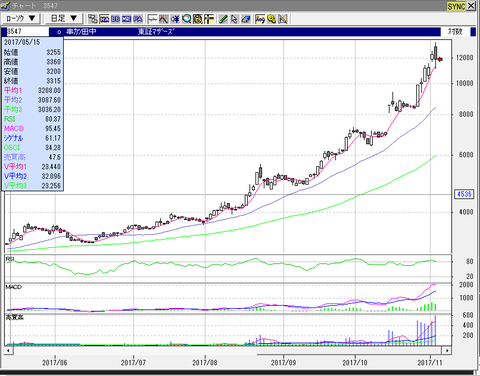
Task: Toggle the MA moving average indicator
Action: click(105, 19)
